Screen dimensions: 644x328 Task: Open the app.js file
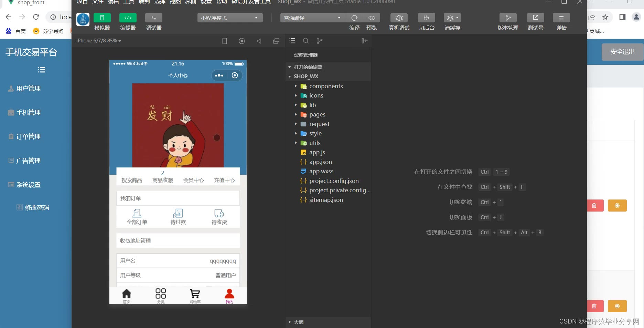tap(328, 152)
